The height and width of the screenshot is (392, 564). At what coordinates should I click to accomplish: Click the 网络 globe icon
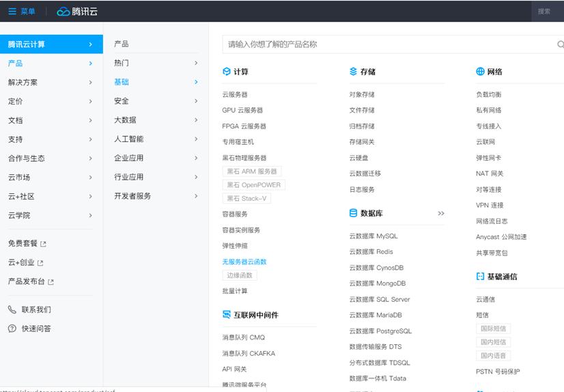(x=480, y=72)
